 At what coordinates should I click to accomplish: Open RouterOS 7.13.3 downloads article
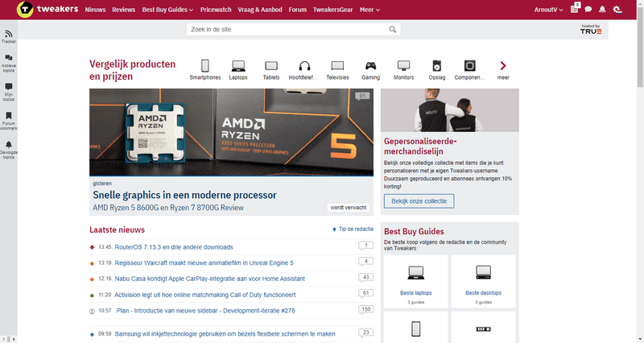174,247
